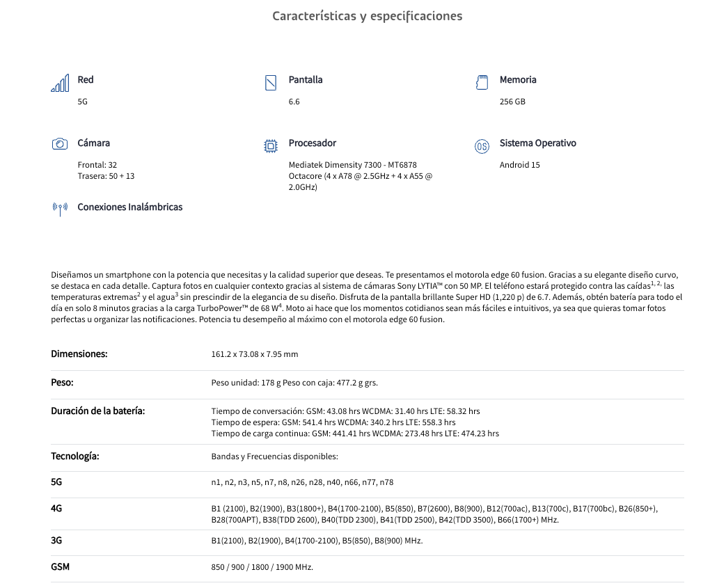
Task: Click the 256 GB memory value
Action: pyautogui.click(x=512, y=102)
